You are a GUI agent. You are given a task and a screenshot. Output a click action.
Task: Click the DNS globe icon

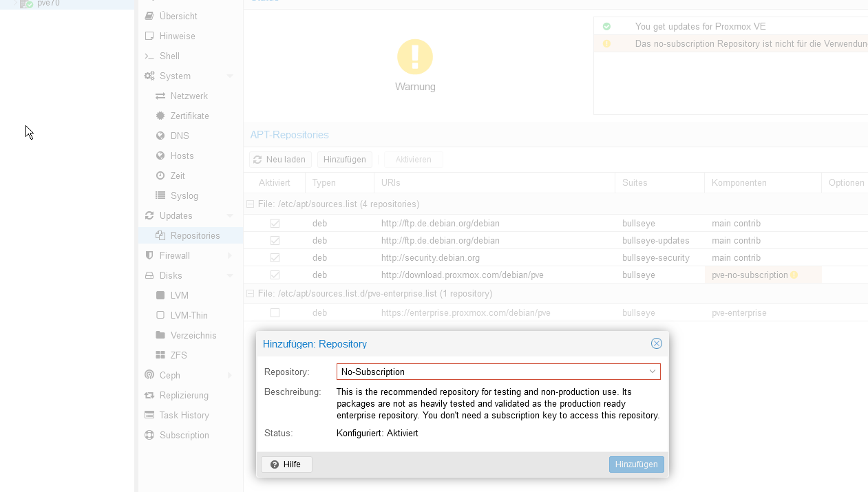tap(160, 136)
